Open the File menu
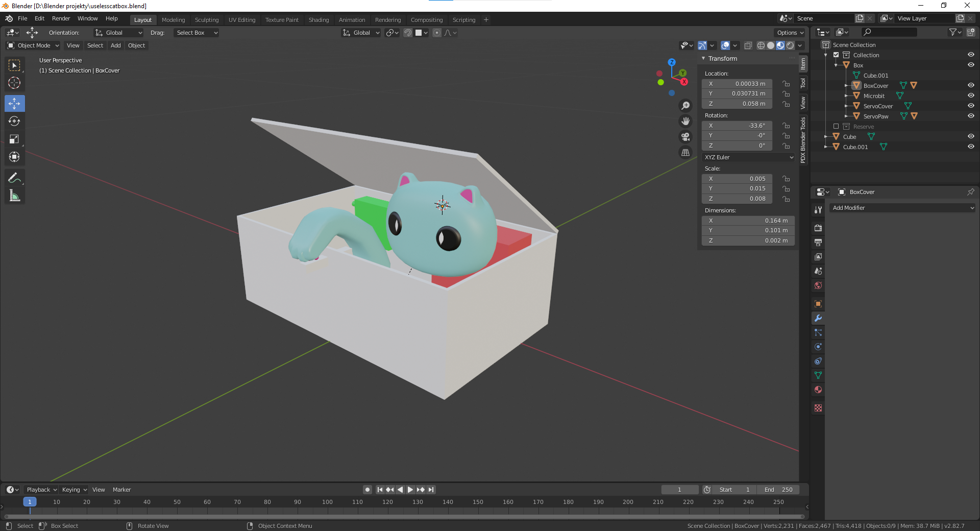 [22, 18]
